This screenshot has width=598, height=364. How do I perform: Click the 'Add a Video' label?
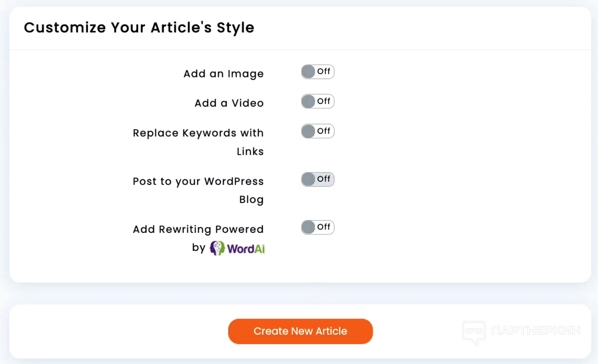click(229, 103)
